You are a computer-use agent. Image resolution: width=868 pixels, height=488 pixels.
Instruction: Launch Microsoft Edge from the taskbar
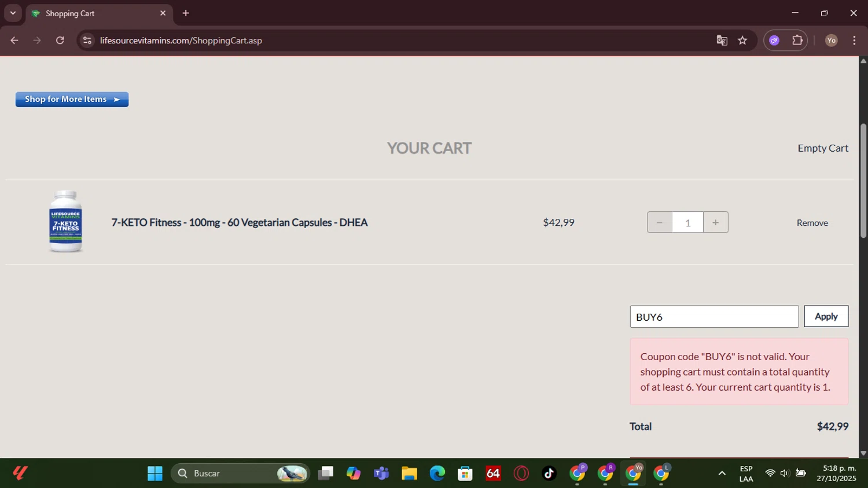click(437, 474)
